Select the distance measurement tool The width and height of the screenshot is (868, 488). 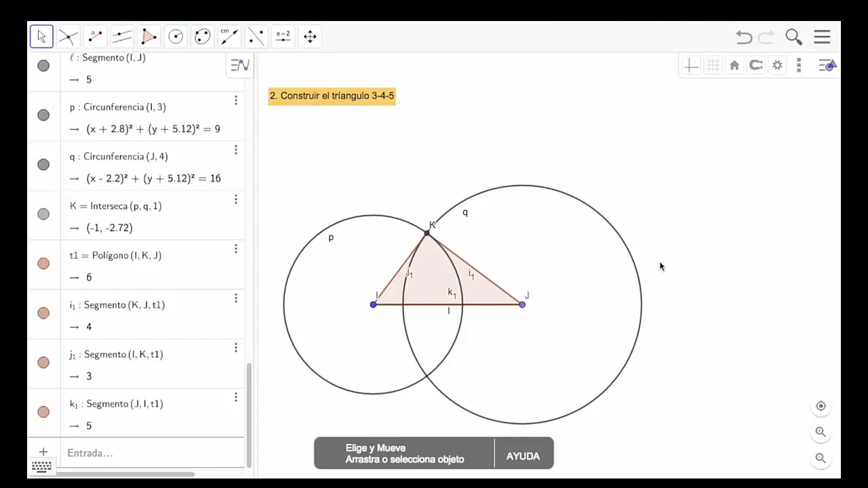pos(229,37)
